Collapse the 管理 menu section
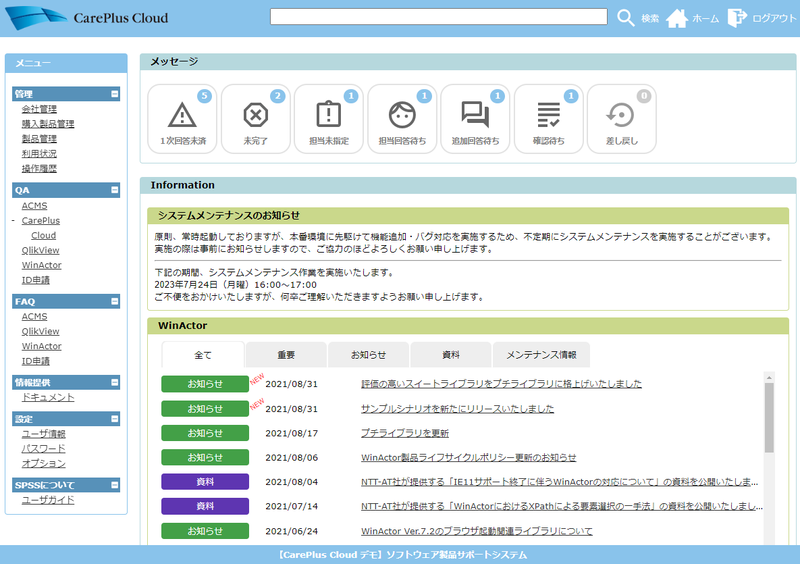This screenshot has height=564, width=800. coord(115,94)
